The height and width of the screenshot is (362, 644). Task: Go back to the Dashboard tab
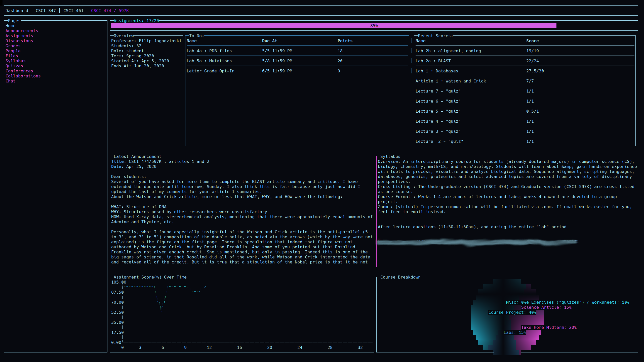(x=17, y=11)
